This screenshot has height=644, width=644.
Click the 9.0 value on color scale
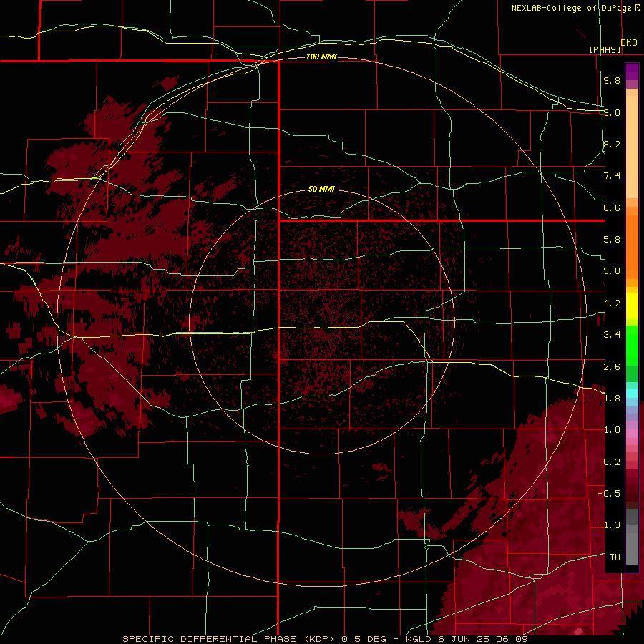612,112
